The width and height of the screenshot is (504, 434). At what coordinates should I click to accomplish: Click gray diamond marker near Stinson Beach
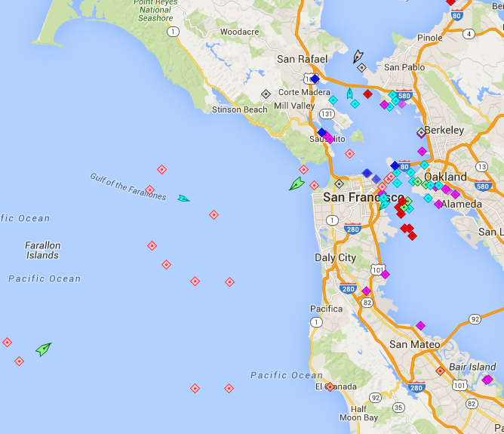[x=266, y=94]
